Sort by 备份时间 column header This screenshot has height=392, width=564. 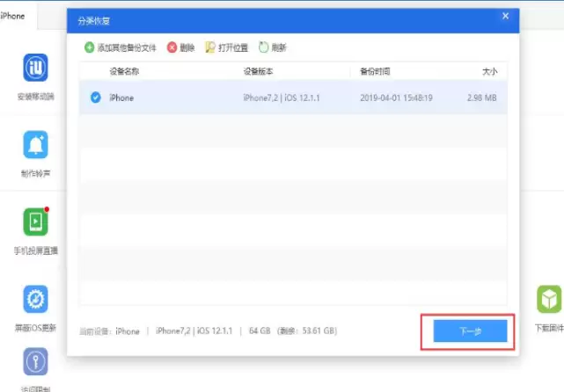click(x=375, y=71)
